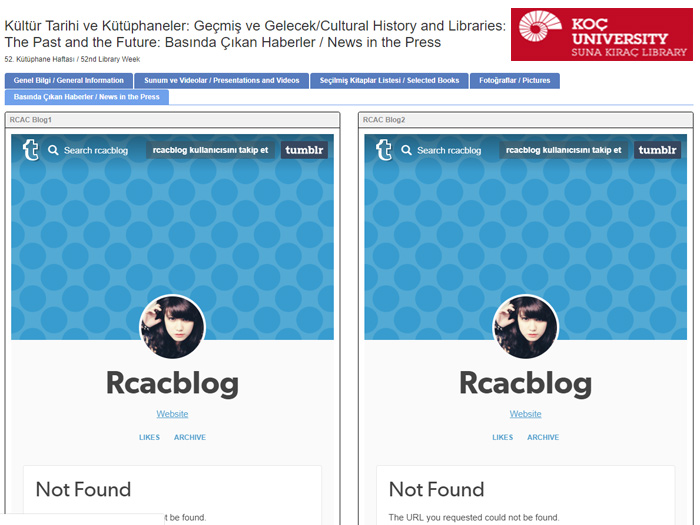Open Website link in RCAC Blog1
This screenshot has width=700, height=525.
pyautogui.click(x=172, y=414)
